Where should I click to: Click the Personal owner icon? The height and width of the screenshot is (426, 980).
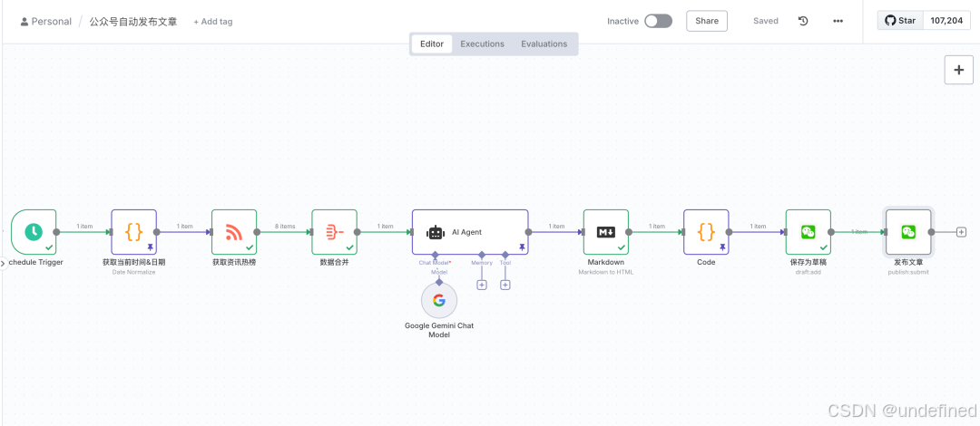[24, 21]
